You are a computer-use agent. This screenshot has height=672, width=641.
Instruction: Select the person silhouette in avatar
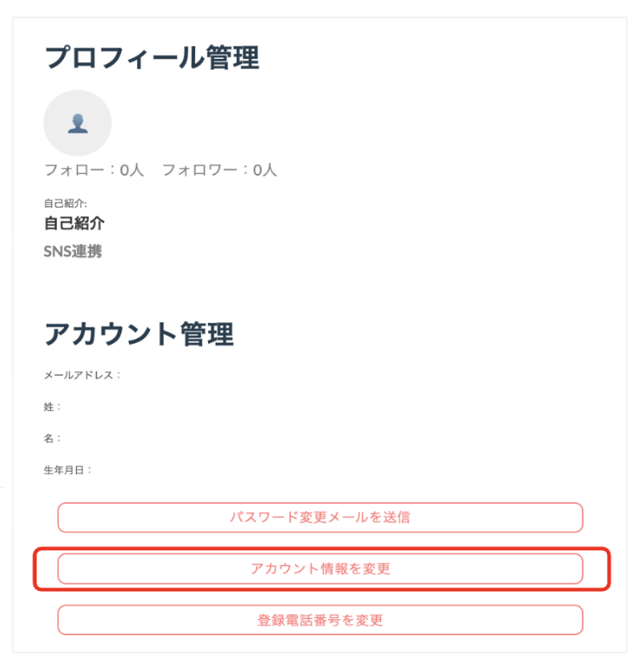tap(78, 124)
